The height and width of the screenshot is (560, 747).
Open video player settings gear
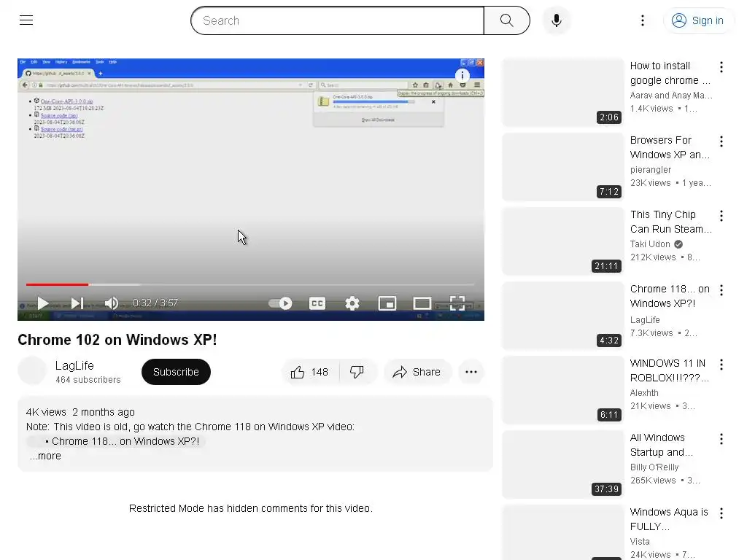click(x=352, y=303)
